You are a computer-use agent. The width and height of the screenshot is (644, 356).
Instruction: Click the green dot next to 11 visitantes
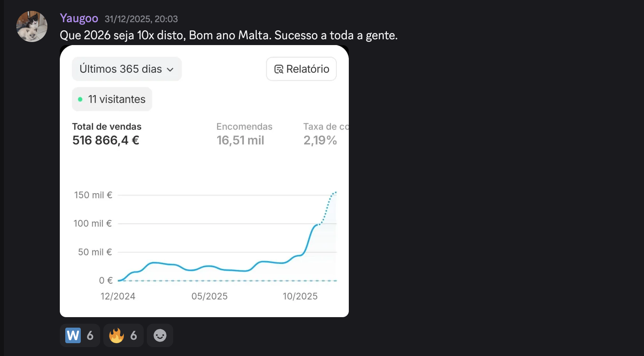click(80, 99)
